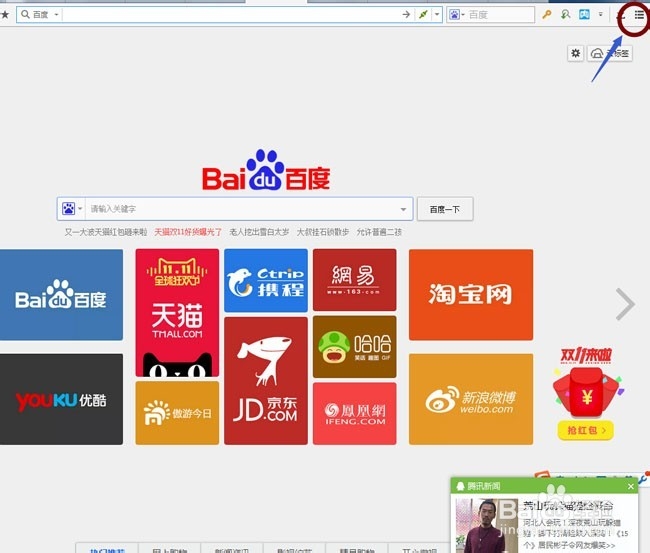Open the address bar 百度 search-engine dropdown
Viewport: 650px width, 553px height.
click(41, 15)
